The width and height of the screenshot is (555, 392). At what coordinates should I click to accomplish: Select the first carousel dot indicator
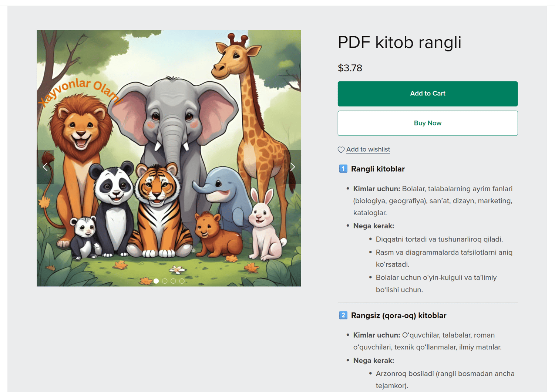157,281
